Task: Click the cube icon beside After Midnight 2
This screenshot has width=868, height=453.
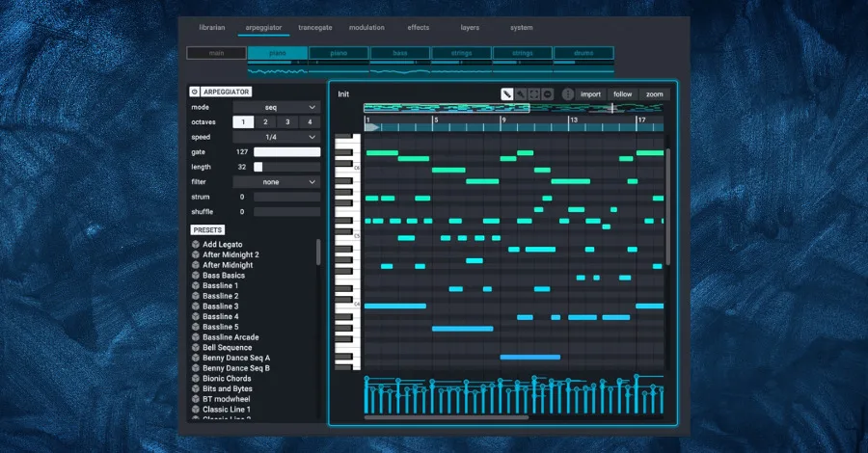Action: click(x=196, y=255)
